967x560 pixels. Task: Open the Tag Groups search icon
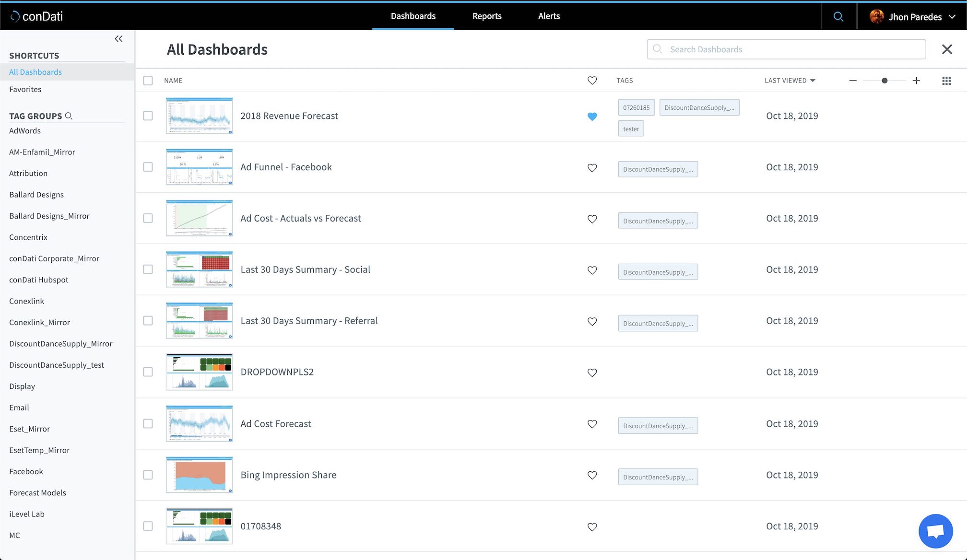point(69,116)
